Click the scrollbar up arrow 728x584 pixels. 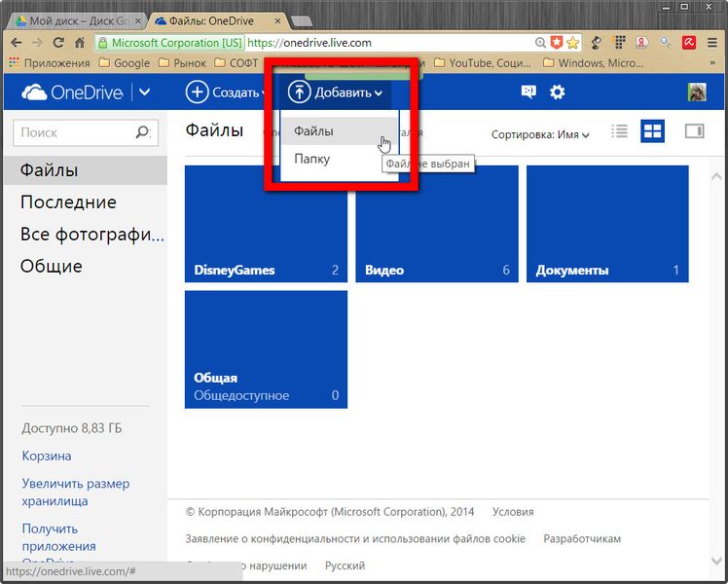(716, 176)
